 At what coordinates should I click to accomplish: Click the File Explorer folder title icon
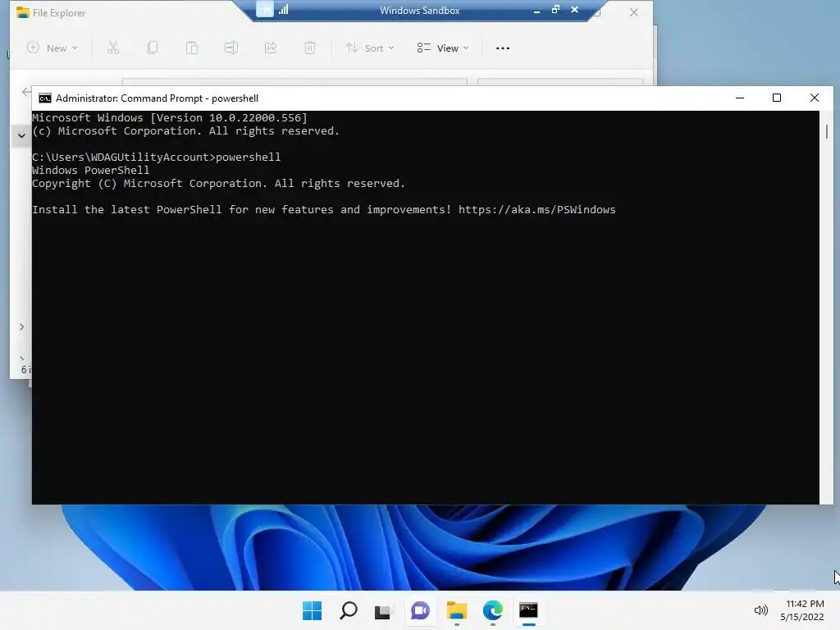pos(22,12)
